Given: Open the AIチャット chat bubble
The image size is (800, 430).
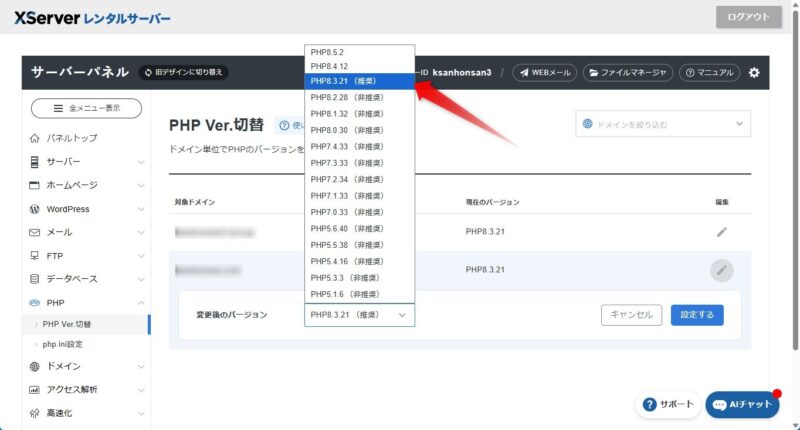Looking at the screenshot, I should (x=742, y=404).
